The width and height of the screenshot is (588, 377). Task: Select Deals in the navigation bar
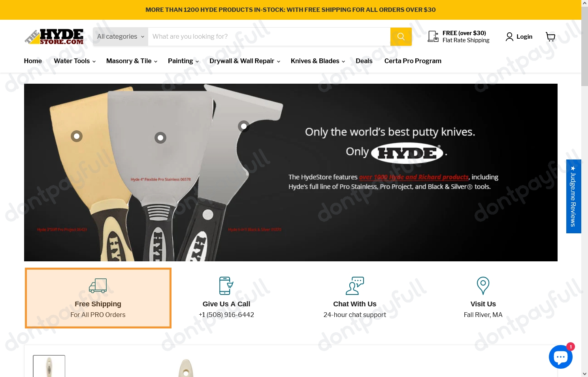[x=364, y=61]
